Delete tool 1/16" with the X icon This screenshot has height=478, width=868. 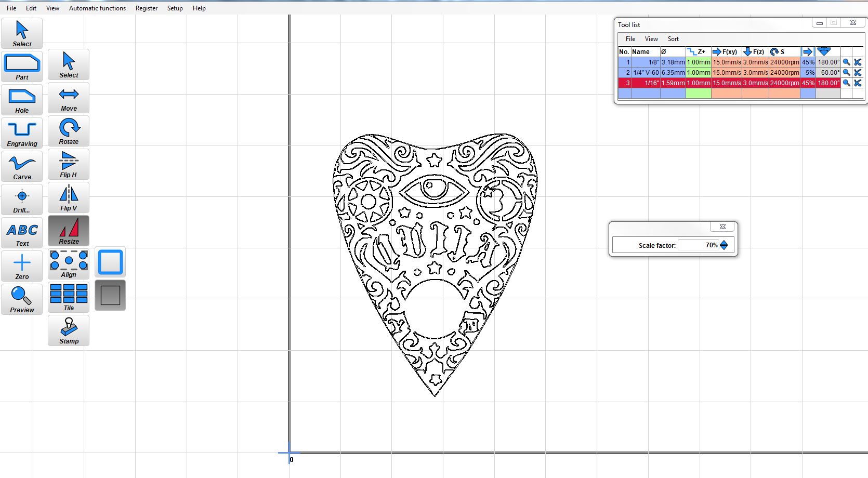(x=858, y=83)
